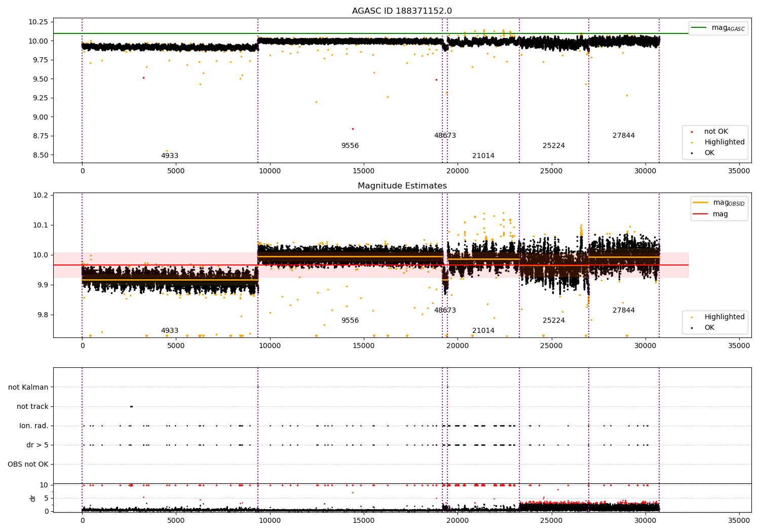Click OBSID label 48673 in Magnitude Estimates plot

click(x=445, y=311)
